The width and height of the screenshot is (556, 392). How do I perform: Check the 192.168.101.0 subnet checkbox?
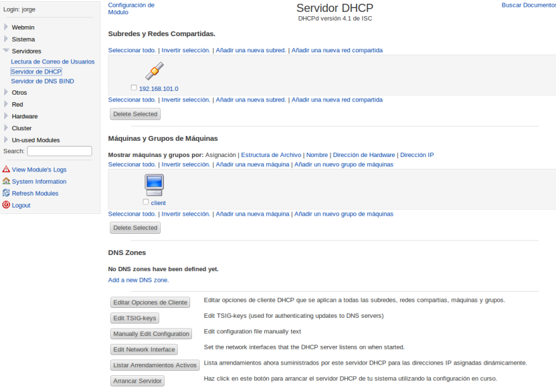133,88
